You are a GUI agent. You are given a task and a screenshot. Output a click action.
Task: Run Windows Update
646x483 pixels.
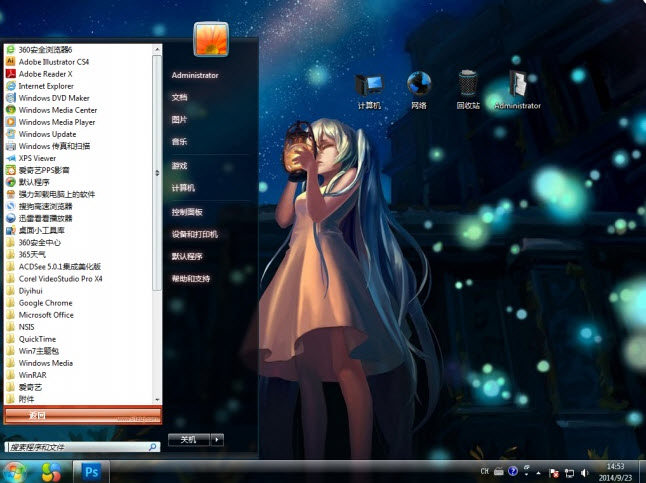[42, 134]
